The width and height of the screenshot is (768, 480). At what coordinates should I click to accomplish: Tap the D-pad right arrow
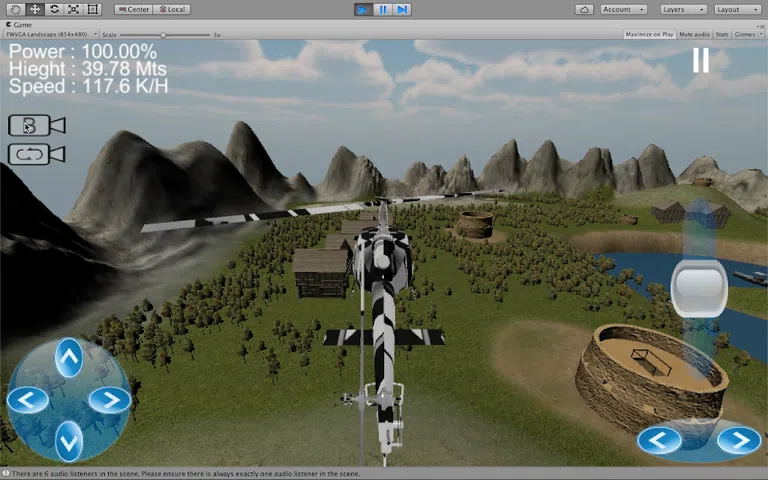tap(110, 400)
